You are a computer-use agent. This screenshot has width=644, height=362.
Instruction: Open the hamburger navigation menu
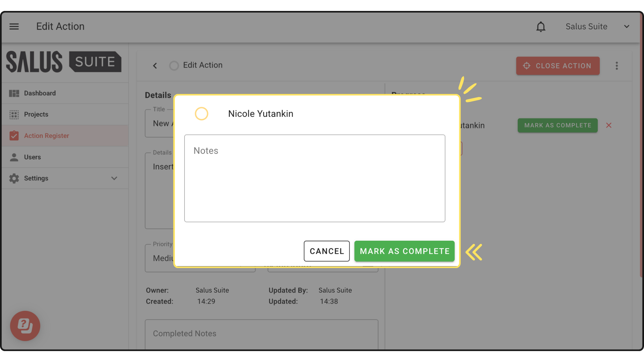[x=14, y=26]
